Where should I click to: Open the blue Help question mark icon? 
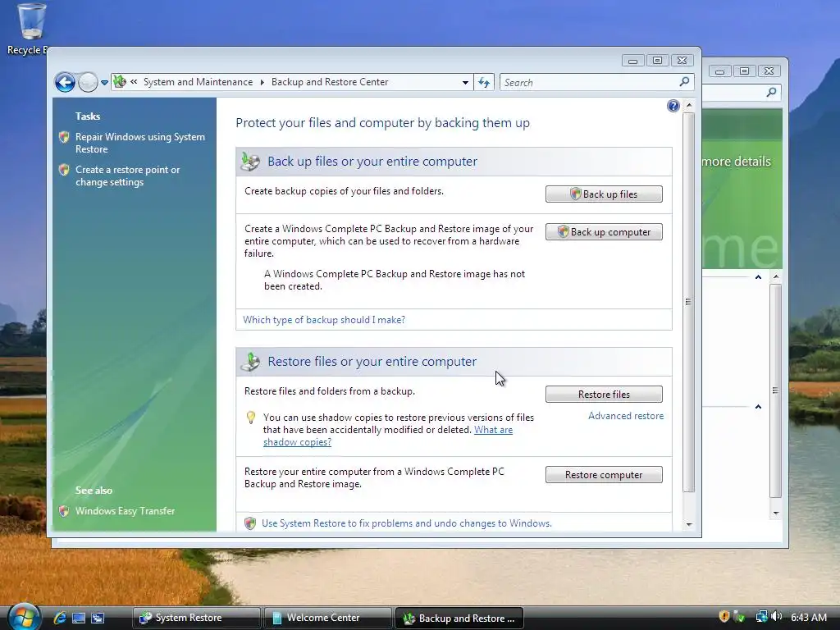point(673,106)
